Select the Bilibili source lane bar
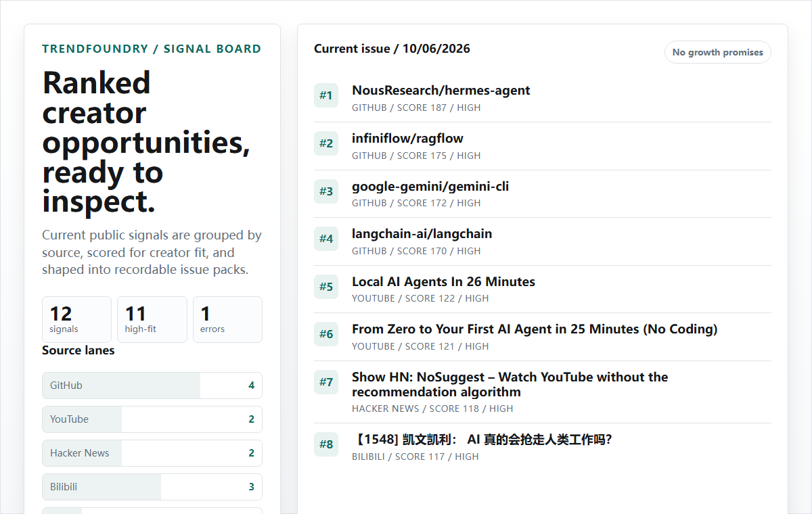Viewport: 812px width, 514px height. pyautogui.click(x=152, y=487)
